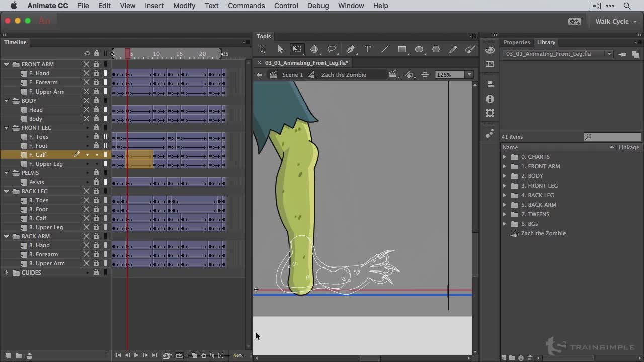Image resolution: width=644 pixels, height=362 pixels.
Task: Create a new timeline layer
Action: click(x=8, y=356)
